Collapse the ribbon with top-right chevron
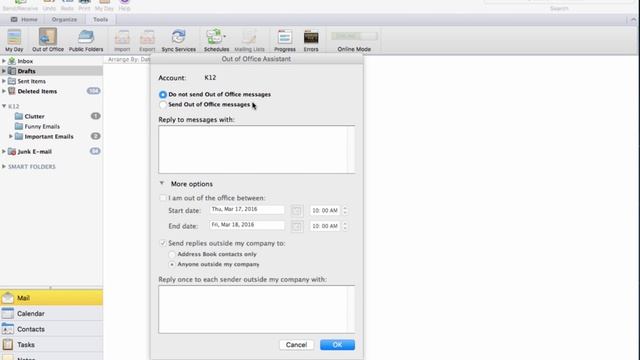Screen dimensions: 640x360 click(633, 20)
